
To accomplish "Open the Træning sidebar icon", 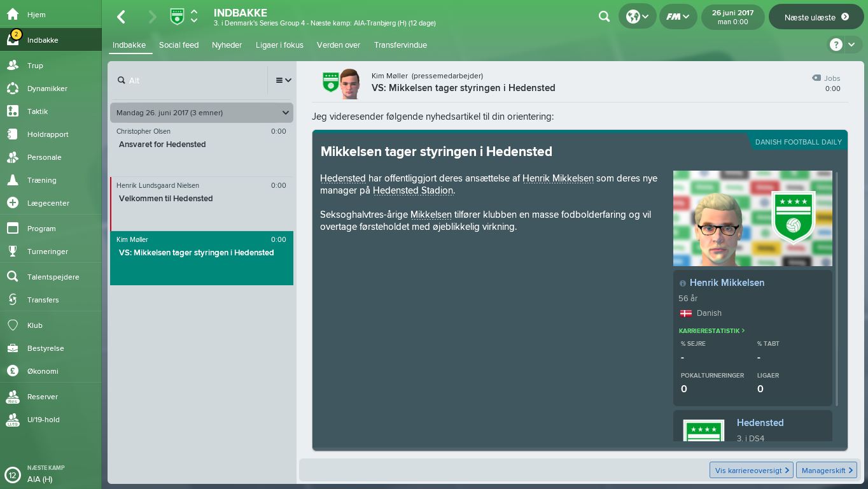I will coord(13,180).
